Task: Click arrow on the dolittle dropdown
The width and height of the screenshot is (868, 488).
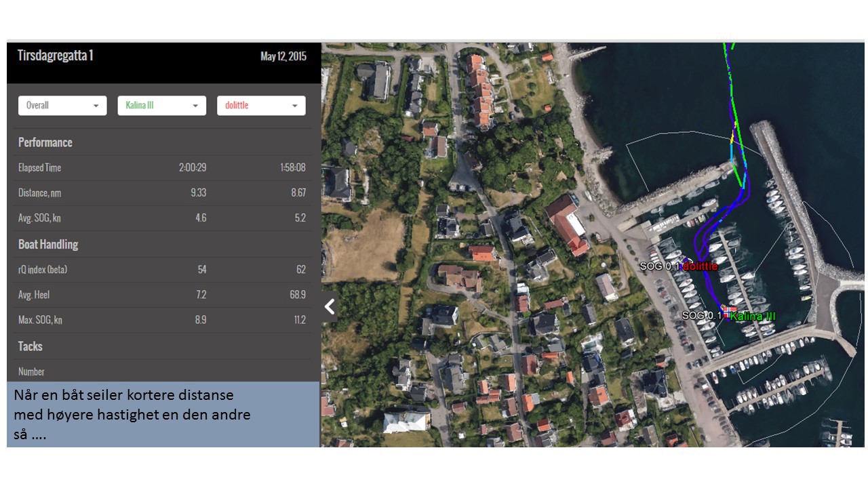Action: [295, 106]
